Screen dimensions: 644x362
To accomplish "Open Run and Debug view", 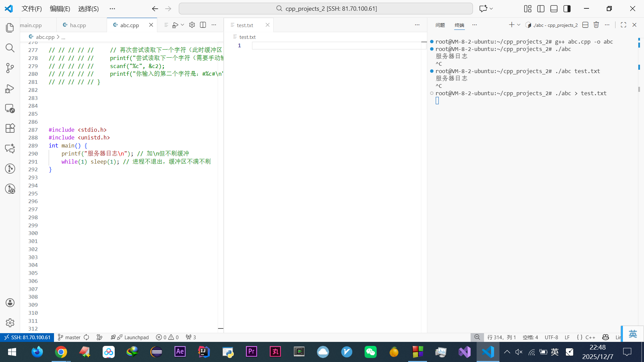I will pos(10,88).
